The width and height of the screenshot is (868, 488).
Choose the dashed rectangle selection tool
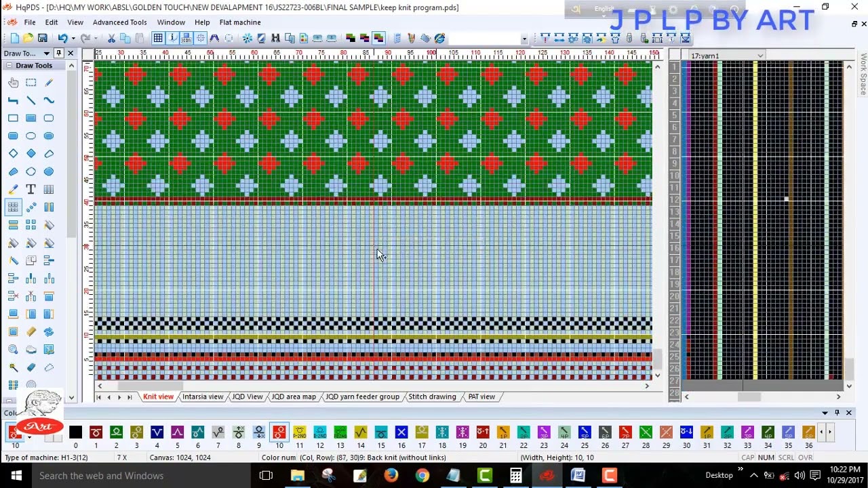(31, 83)
